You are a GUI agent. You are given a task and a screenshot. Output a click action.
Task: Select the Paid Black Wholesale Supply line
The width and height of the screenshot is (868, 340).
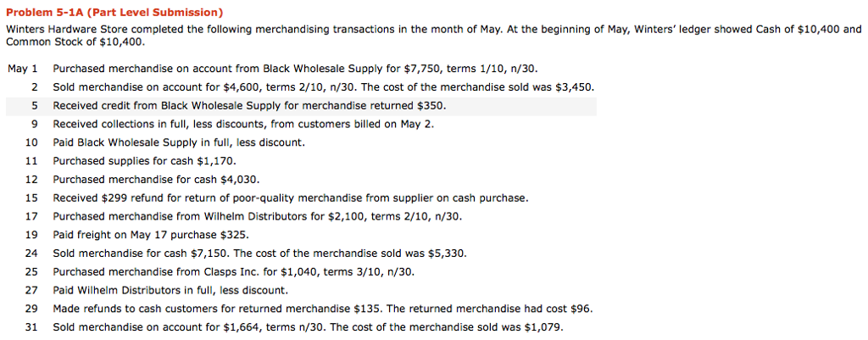pos(178,142)
